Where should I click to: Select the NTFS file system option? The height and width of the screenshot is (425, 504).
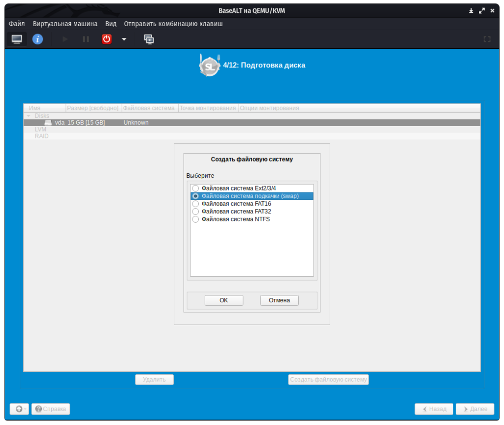click(x=196, y=219)
